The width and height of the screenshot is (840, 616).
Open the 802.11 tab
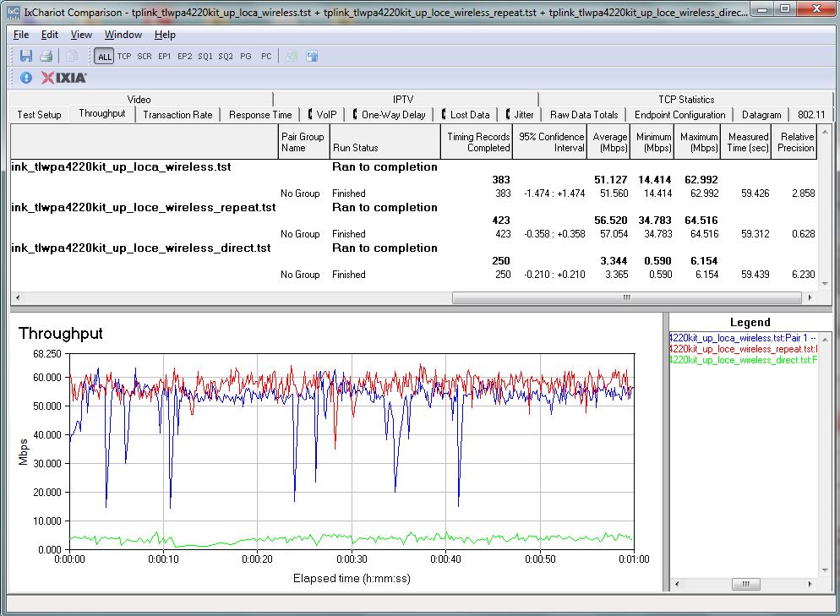(x=811, y=115)
